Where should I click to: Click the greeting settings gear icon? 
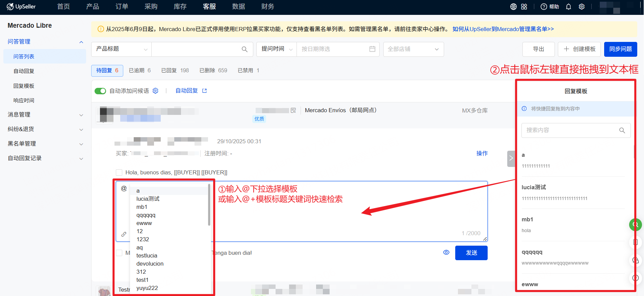[x=155, y=91]
